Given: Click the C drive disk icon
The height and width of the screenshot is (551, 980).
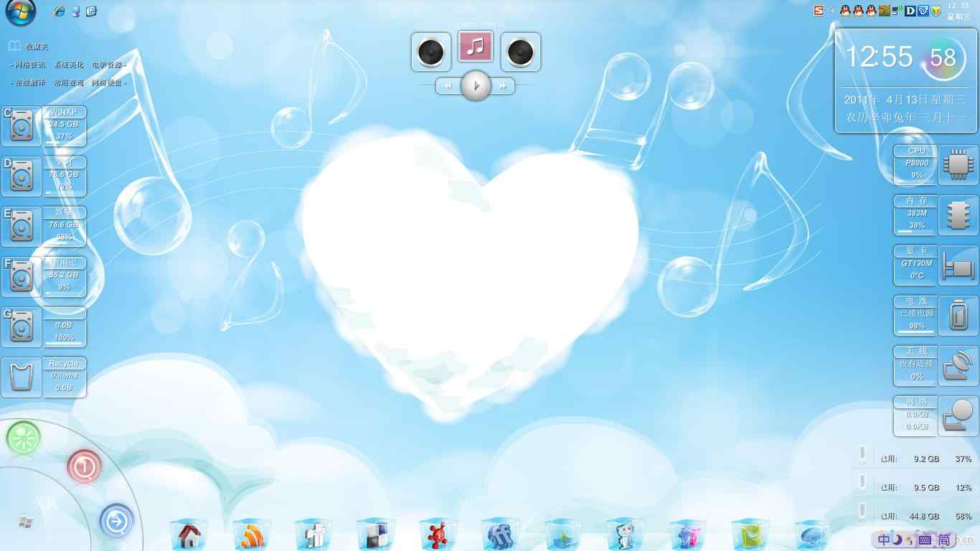Looking at the screenshot, I should (x=22, y=126).
